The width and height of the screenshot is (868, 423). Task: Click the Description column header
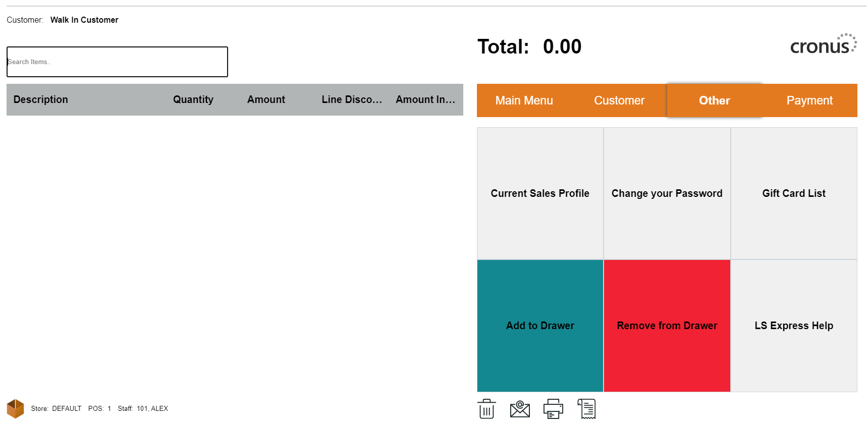pos(41,99)
